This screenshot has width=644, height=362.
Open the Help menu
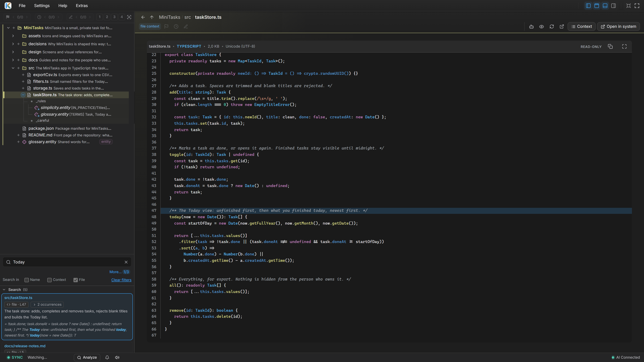click(x=63, y=6)
